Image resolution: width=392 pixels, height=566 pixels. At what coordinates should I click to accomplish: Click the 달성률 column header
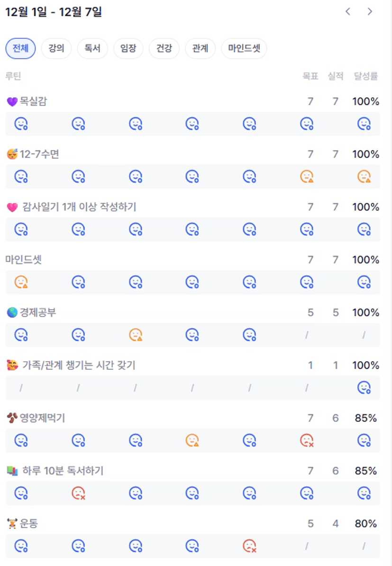coord(365,76)
